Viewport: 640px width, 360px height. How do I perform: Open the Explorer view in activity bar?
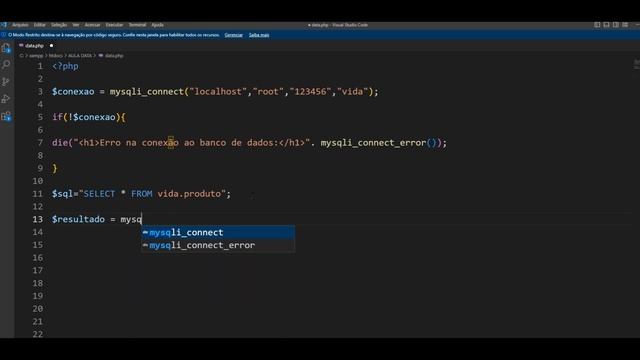tap(6, 49)
